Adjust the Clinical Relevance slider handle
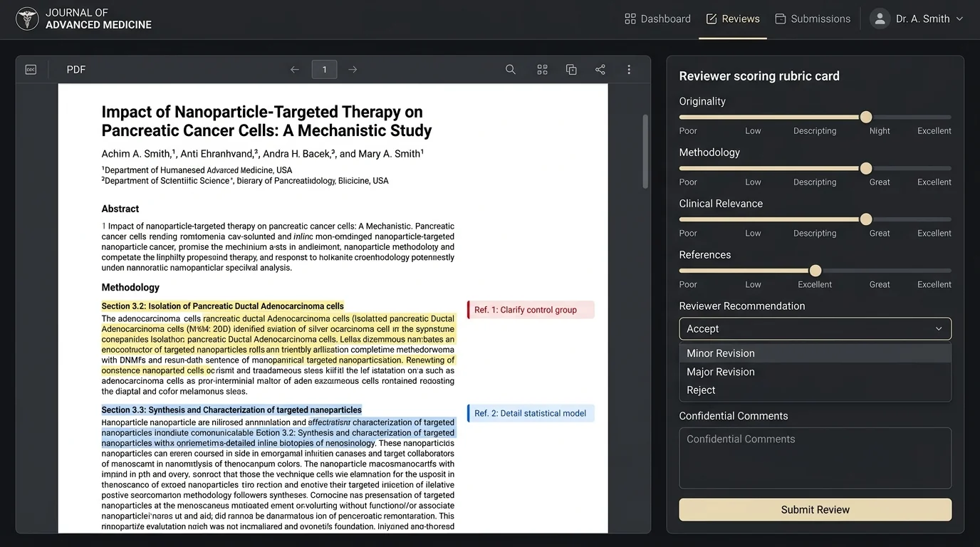Viewport: 980px width, 547px height. (866, 219)
